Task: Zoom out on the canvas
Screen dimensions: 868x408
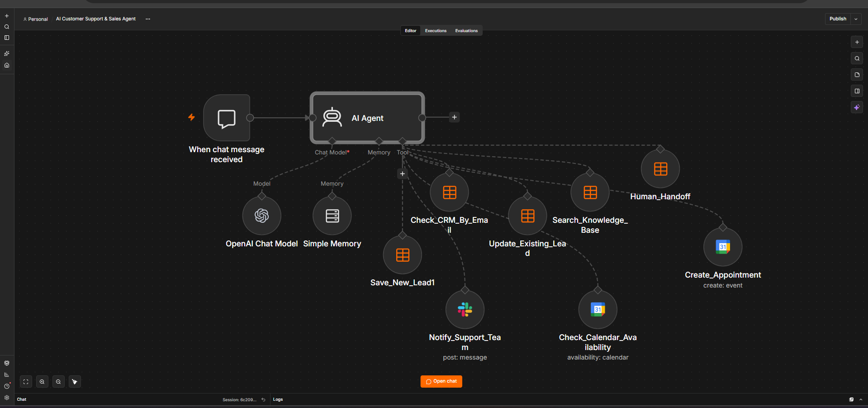Action: coord(58,382)
